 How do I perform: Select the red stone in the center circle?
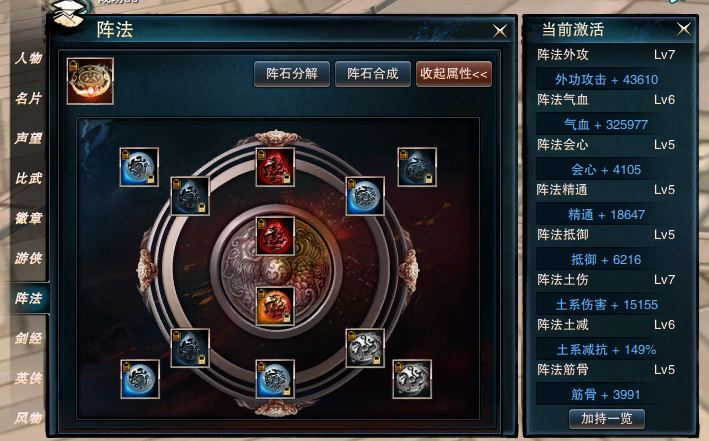coord(275,236)
